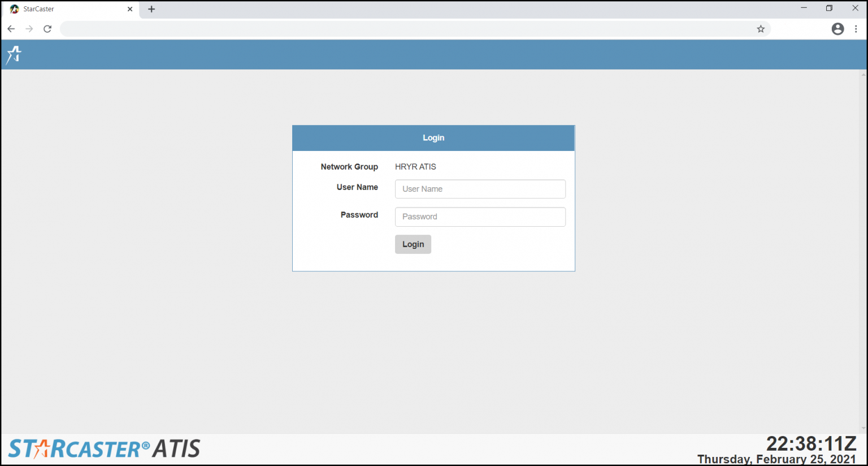Image resolution: width=868 pixels, height=466 pixels.
Task: Bookmark this page with the star icon
Action: [761, 29]
